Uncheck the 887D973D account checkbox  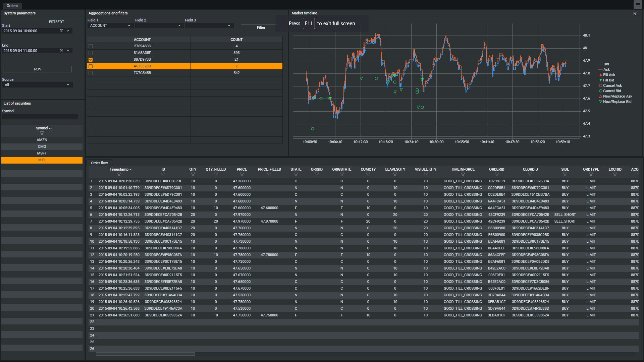coord(91,60)
